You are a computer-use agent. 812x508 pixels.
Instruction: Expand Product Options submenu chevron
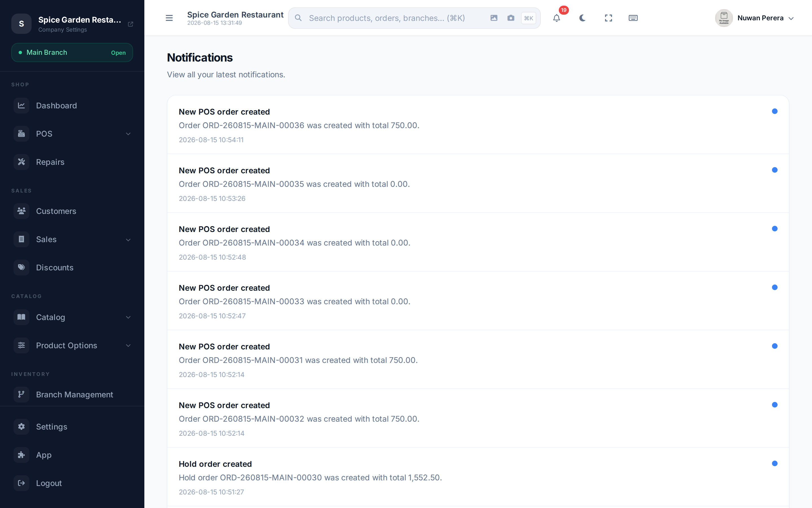tap(128, 345)
